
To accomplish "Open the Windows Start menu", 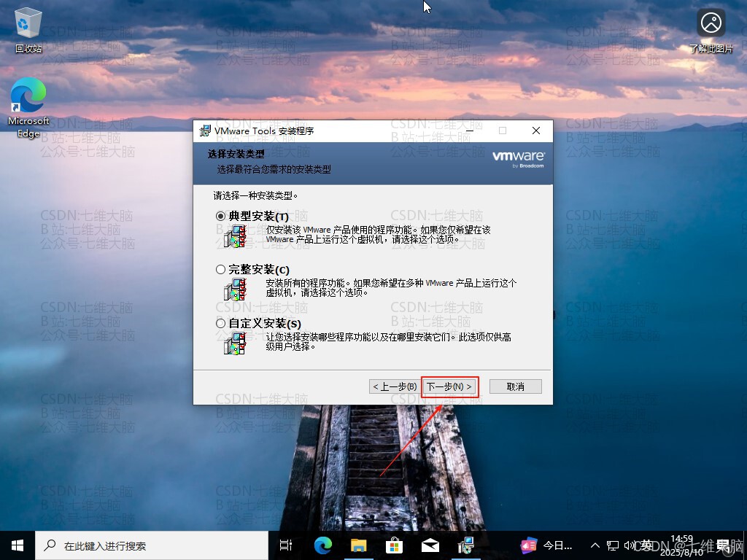I will [x=17, y=545].
